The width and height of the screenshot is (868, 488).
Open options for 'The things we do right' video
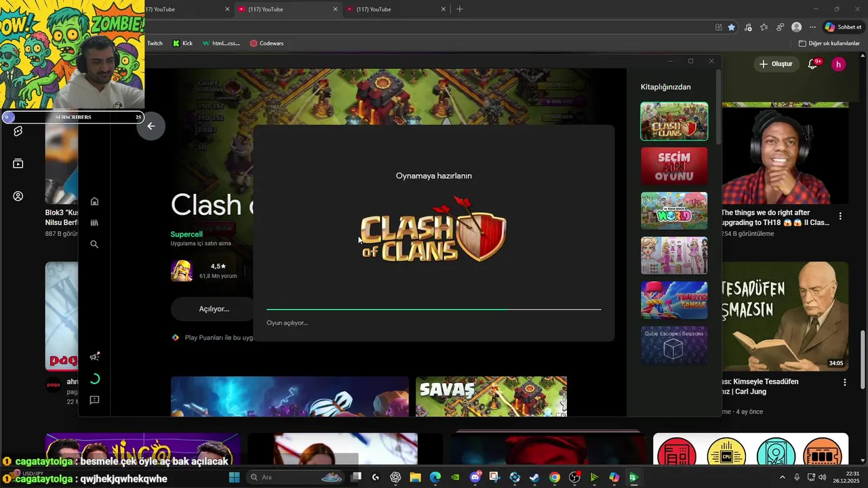pyautogui.click(x=840, y=216)
